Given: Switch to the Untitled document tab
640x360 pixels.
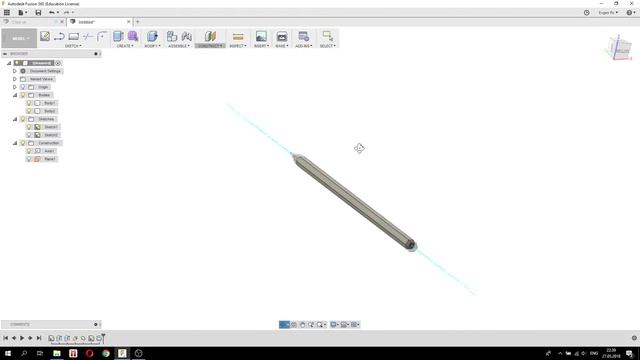Looking at the screenshot, I should [99, 22].
